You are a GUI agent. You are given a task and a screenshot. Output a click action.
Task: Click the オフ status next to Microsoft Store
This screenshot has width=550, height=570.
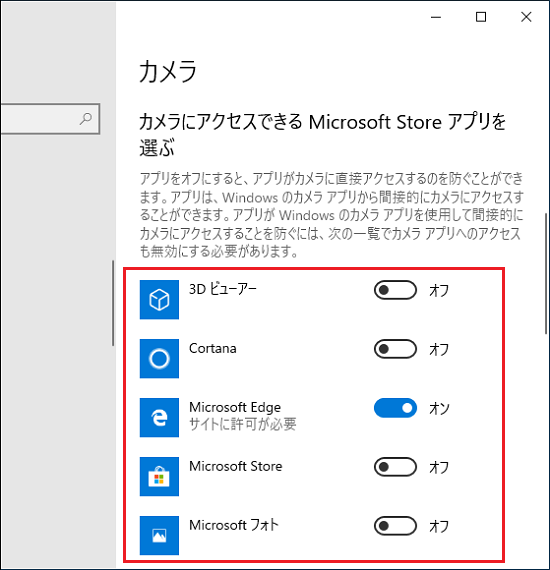439,467
